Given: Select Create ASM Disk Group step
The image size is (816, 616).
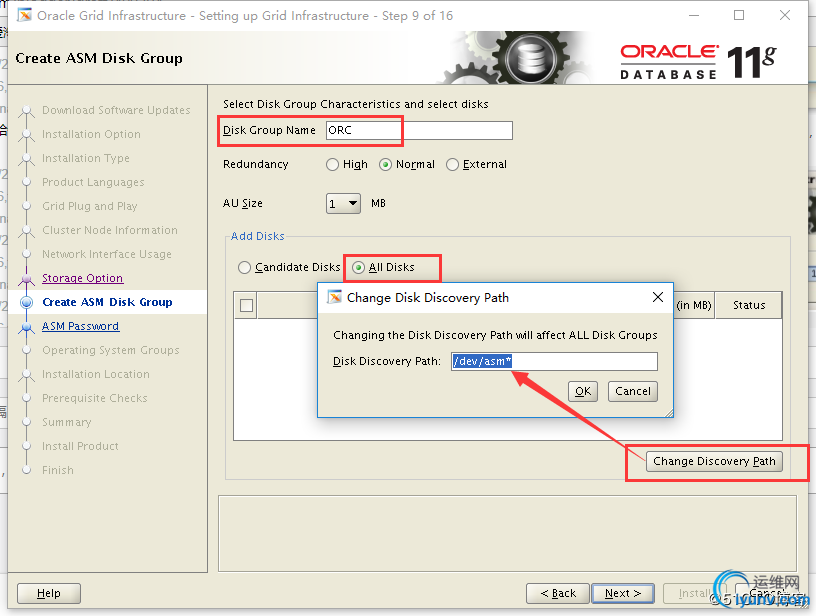Looking at the screenshot, I should point(107,302).
